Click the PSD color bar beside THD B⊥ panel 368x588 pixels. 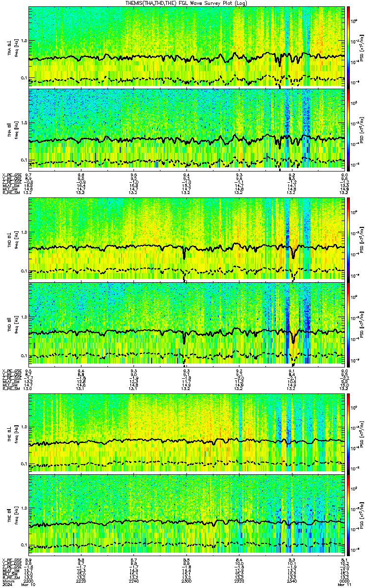click(348, 240)
